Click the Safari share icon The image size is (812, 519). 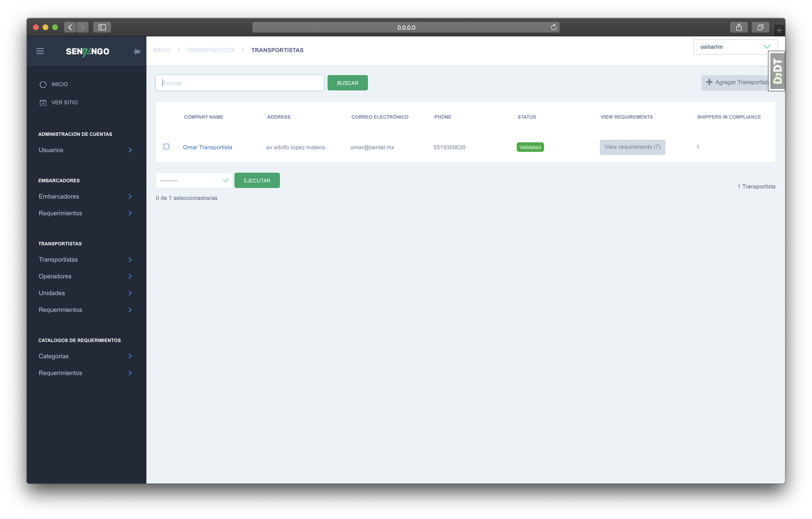coord(739,27)
